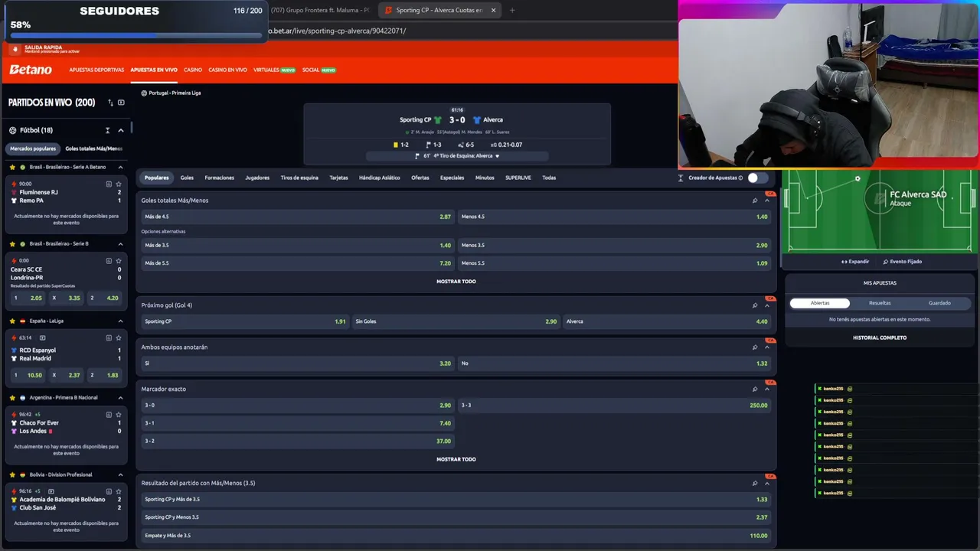Screen dimensions: 980x551
Task: Toggle favorite star for Bolivia Division Profesional league
Action: pyautogui.click(x=12, y=474)
